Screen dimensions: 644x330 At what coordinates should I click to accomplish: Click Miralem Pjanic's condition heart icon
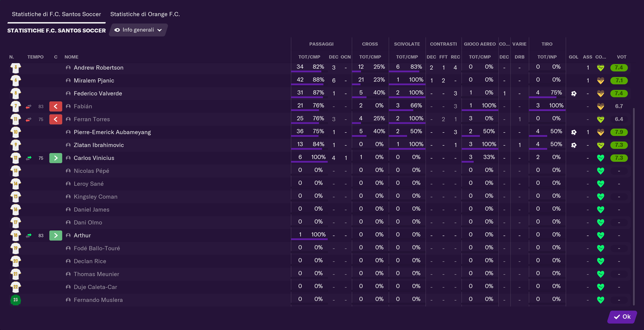[600, 80]
